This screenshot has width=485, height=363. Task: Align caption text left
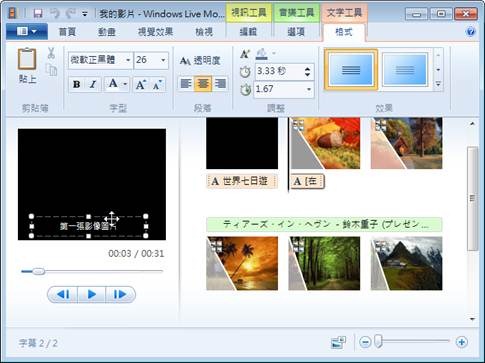186,83
